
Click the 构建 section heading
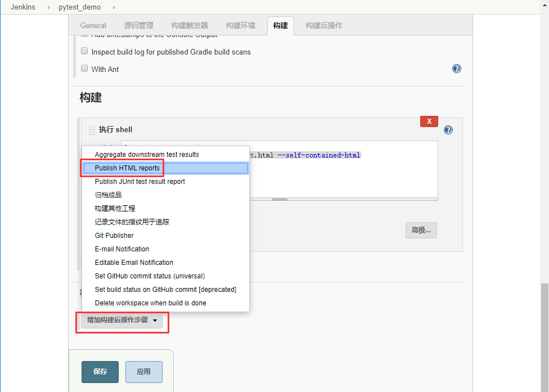tap(91, 97)
